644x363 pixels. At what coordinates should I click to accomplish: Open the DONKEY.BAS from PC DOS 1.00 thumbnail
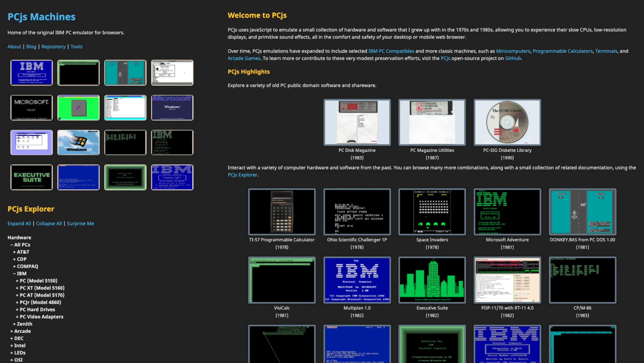(582, 212)
